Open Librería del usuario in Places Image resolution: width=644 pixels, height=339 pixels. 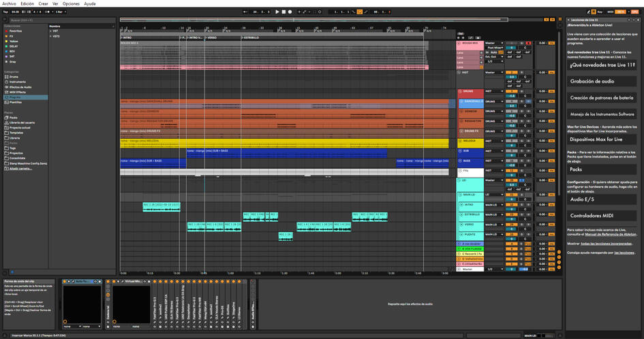(22, 123)
